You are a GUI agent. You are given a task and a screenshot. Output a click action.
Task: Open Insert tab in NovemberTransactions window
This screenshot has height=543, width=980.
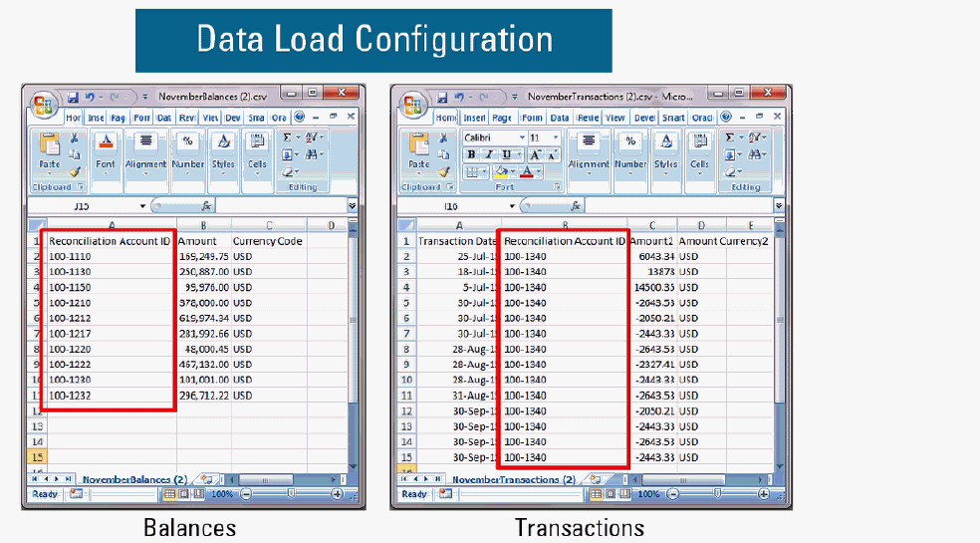point(474,118)
